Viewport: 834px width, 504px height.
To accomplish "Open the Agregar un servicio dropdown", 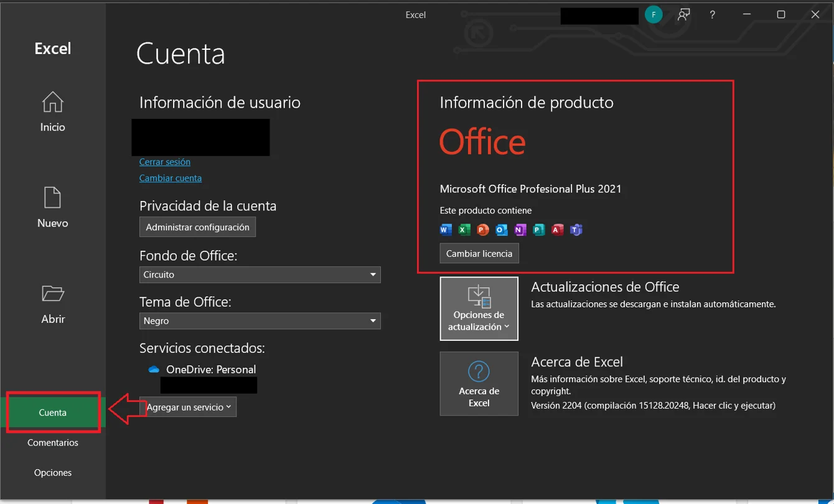I will point(189,407).
